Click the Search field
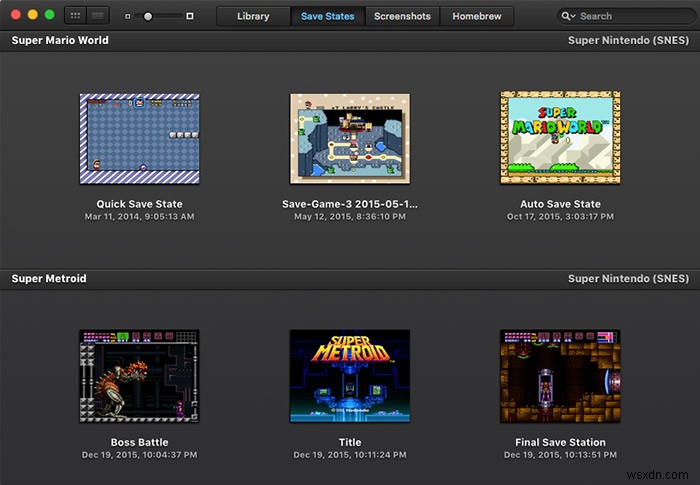The width and height of the screenshot is (700, 485). (627, 17)
